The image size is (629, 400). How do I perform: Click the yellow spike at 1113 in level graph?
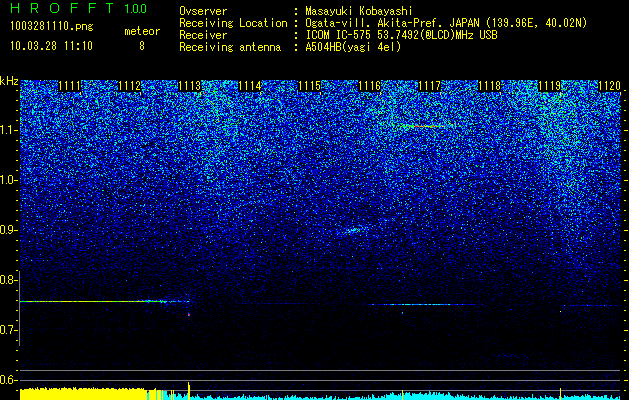[189, 390]
